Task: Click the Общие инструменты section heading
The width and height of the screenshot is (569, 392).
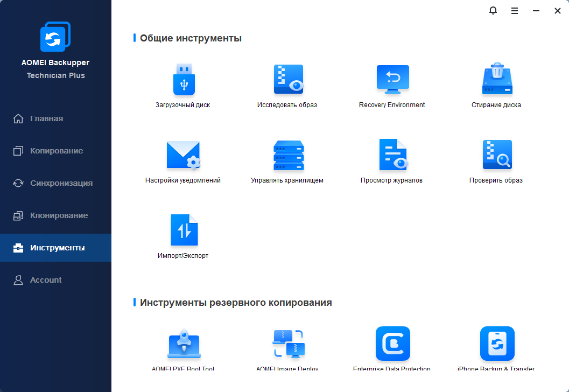Action: (191, 38)
